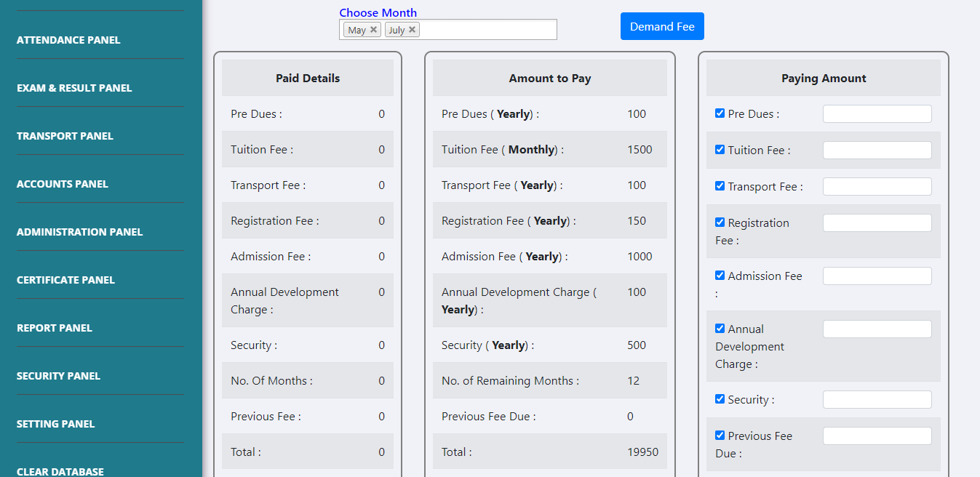Focus the Tuition Fee paying amount input

(x=877, y=151)
